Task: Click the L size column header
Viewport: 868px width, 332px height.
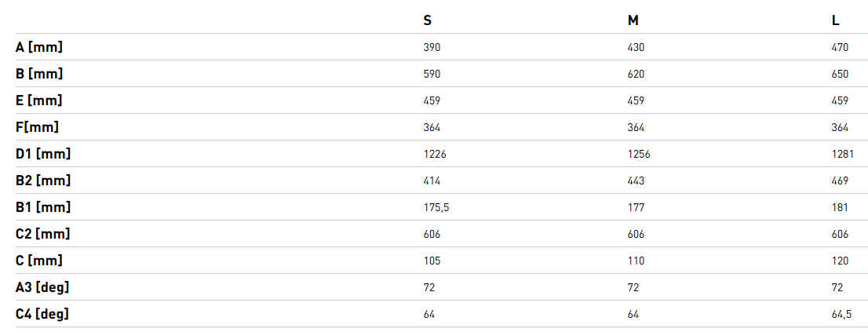Action: (836, 20)
